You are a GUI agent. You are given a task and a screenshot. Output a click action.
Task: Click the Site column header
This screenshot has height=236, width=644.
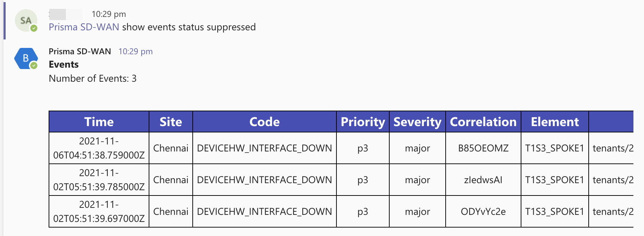(x=171, y=122)
